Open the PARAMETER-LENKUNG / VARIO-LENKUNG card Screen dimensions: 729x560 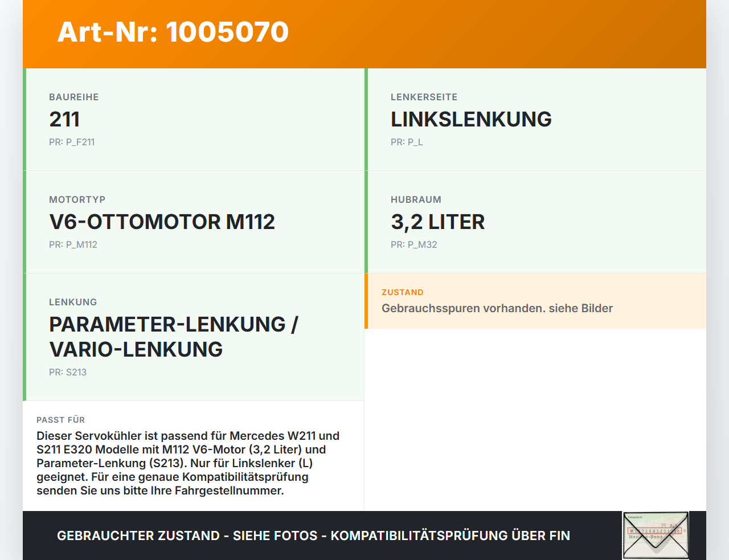[x=194, y=336]
